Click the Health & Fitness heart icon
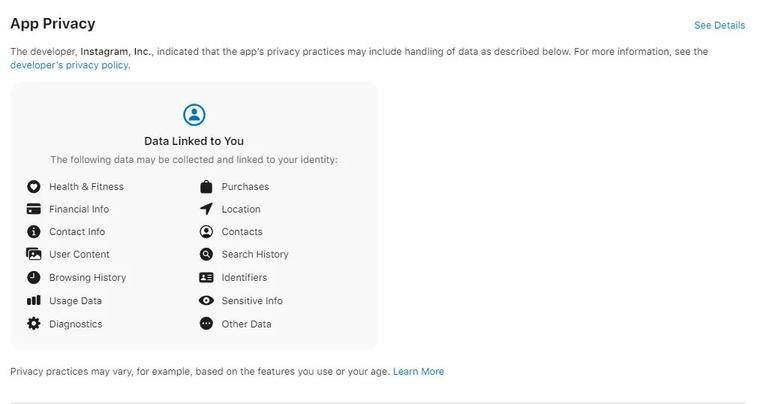The width and height of the screenshot is (760, 404). (x=33, y=186)
